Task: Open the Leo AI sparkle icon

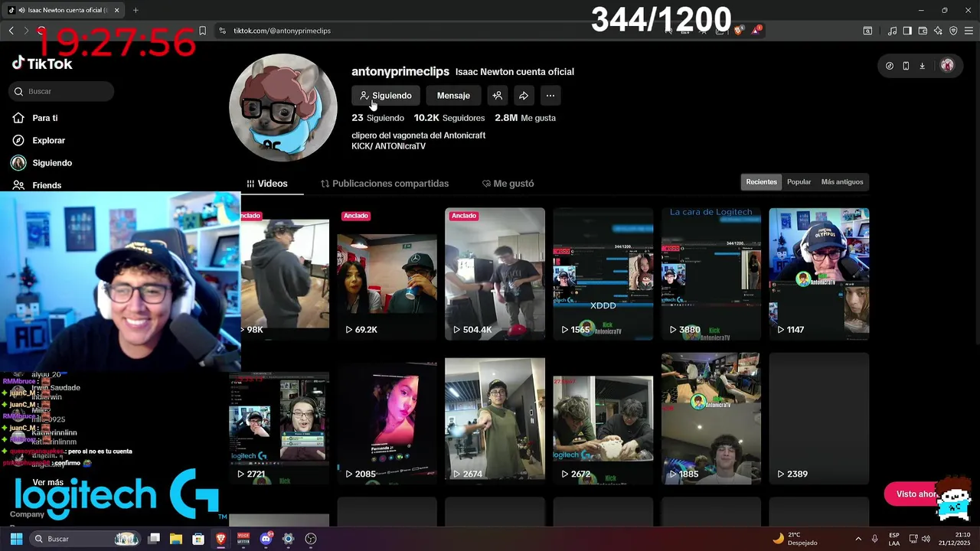Action: click(938, 31)
